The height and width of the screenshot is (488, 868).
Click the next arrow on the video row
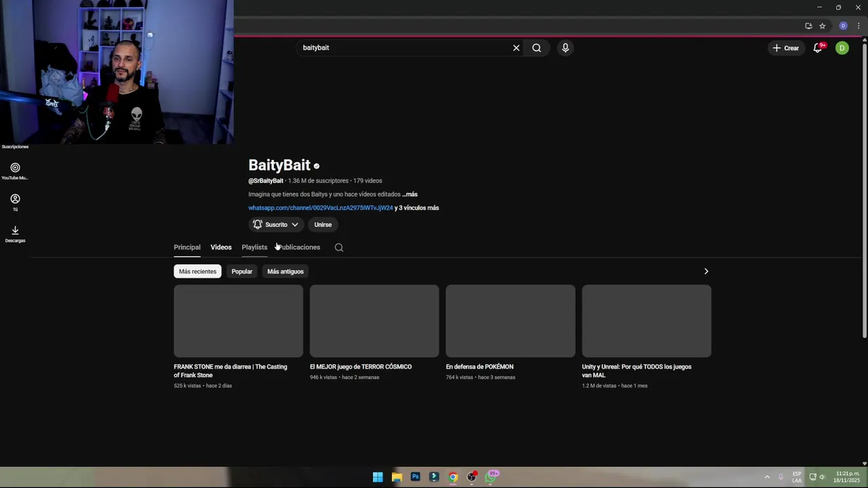pyautogui.click(x=706, y=271)
